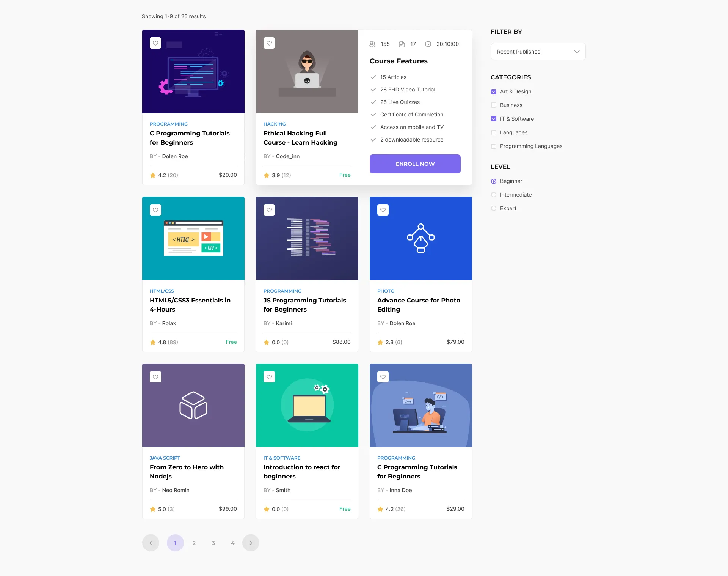Click the star rating on HTML5/CSS3 Essentials card
Viewport: 728px width, 576px height.
(153, 342)
